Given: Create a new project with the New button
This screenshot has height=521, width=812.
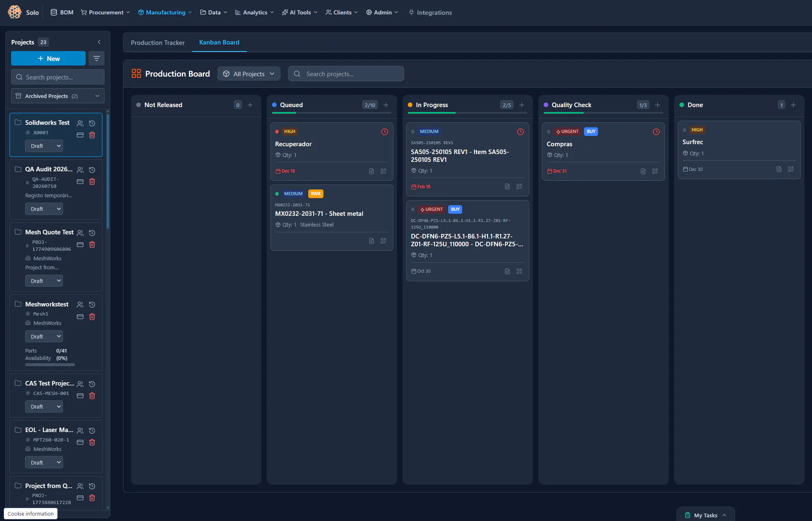Looking at the screenshot, I should [x=48, y=58].
